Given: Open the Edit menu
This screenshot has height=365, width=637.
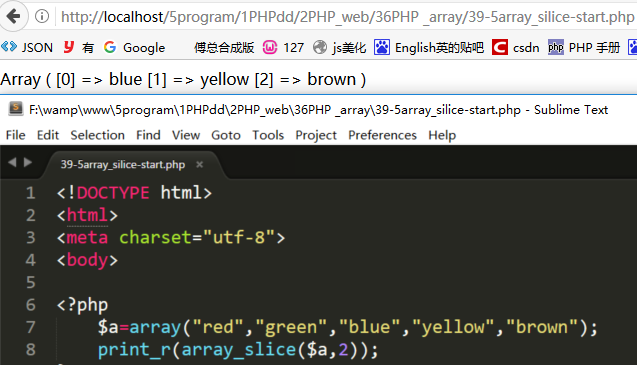Looking at the screenshot, I should click(x=48, y=135).
